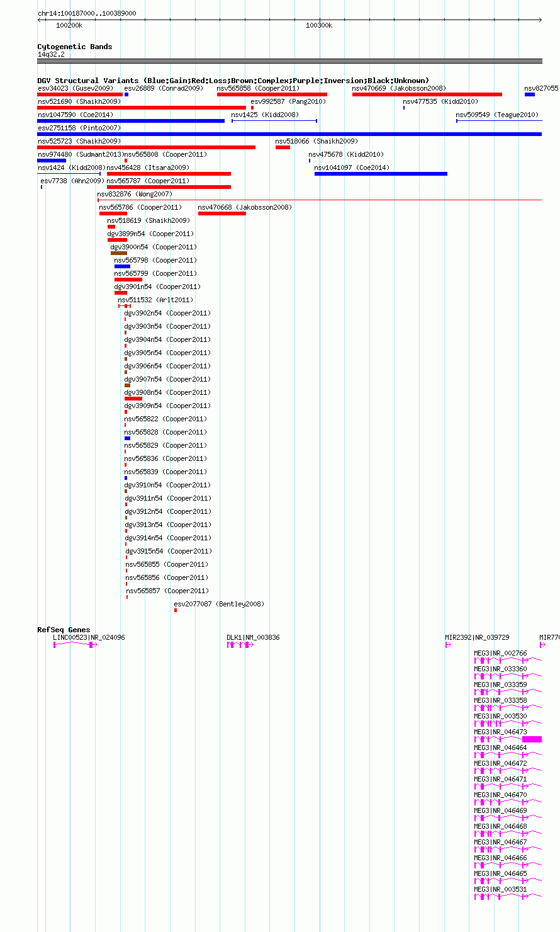560x932 pixels.
Task: Select variant nsv565808 (Cooper2011)
Action: 165,154
